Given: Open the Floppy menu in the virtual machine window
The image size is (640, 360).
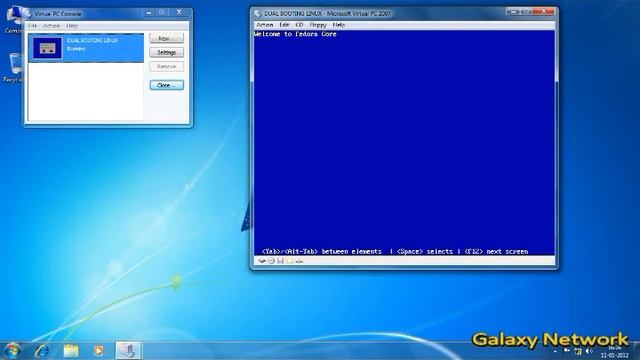Looking at the screenshot, I should [318, 25].
